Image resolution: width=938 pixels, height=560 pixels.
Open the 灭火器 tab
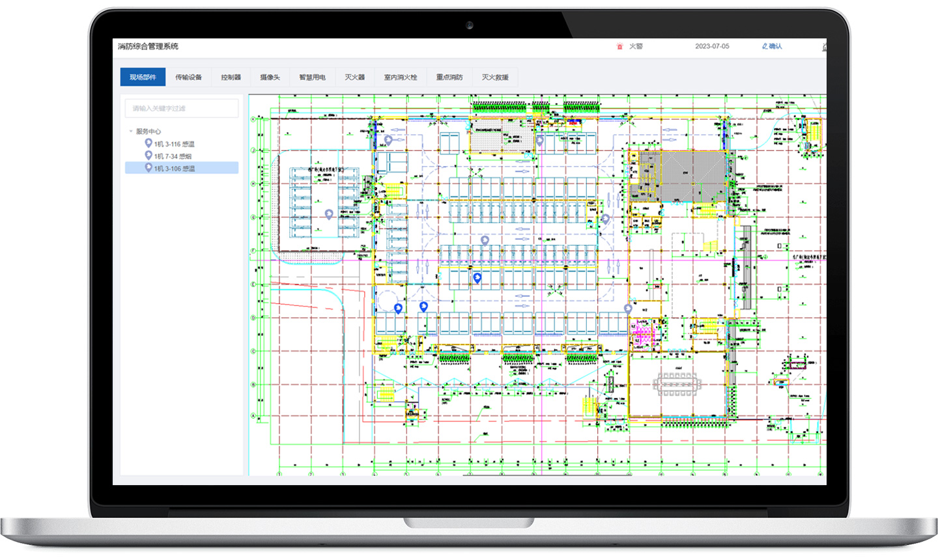(354, 77)
